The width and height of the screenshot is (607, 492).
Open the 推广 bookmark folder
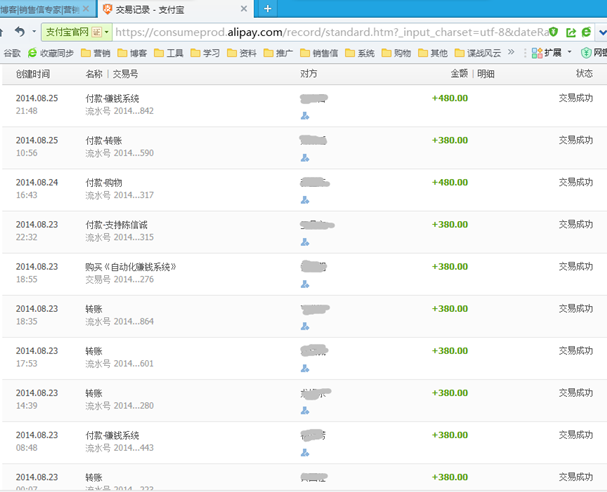click(x=278, y=53)
